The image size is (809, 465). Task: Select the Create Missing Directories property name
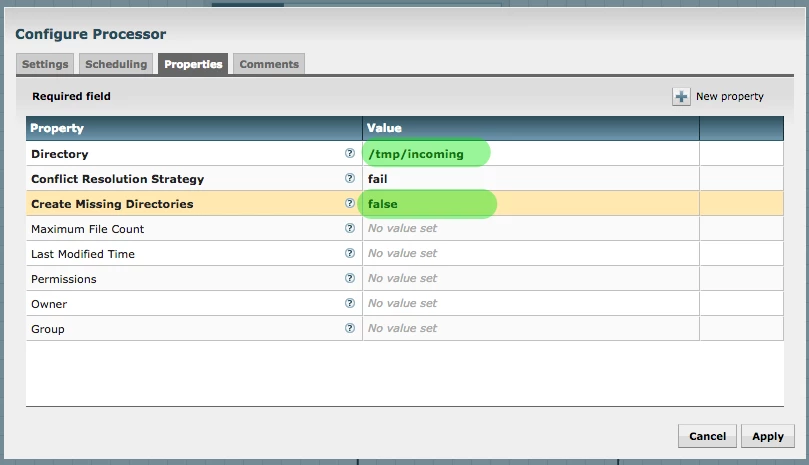(112, 204)
